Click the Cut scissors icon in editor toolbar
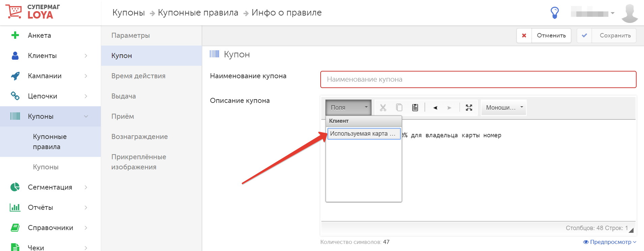This screenshot has width=644, height=251. click(x=383, y=108)
